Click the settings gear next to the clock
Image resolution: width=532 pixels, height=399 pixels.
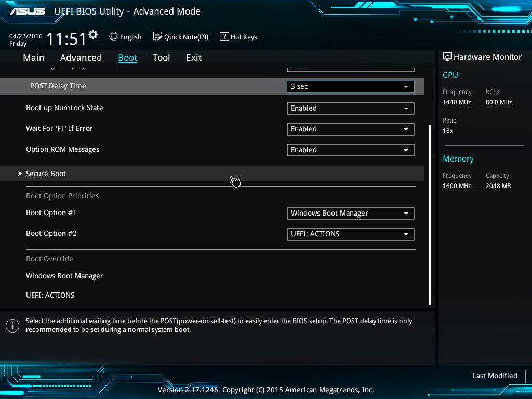pyautogui.click(x=93, y=35)
